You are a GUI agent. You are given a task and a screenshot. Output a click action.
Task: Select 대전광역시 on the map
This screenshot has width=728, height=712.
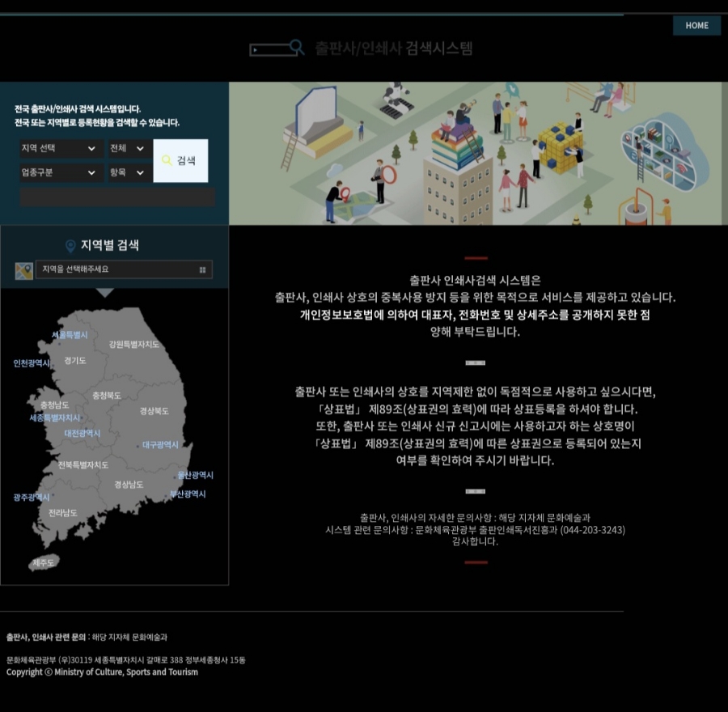83,434
